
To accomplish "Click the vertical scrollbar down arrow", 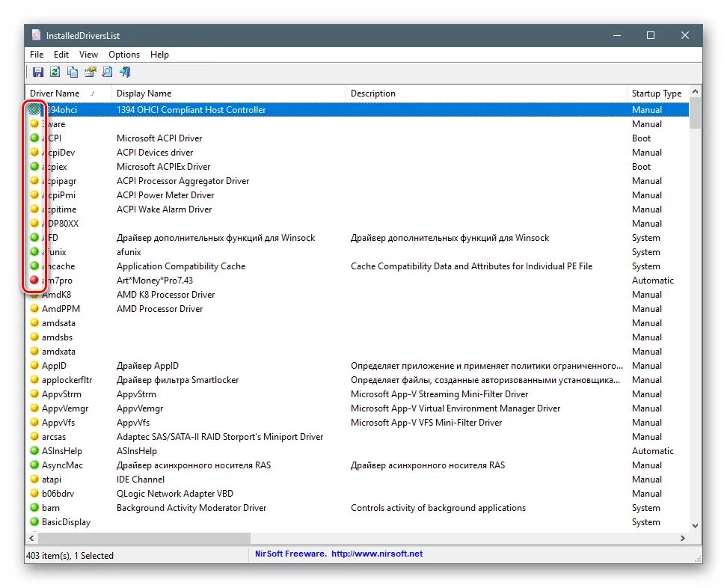I will click(x=695, y=526).
